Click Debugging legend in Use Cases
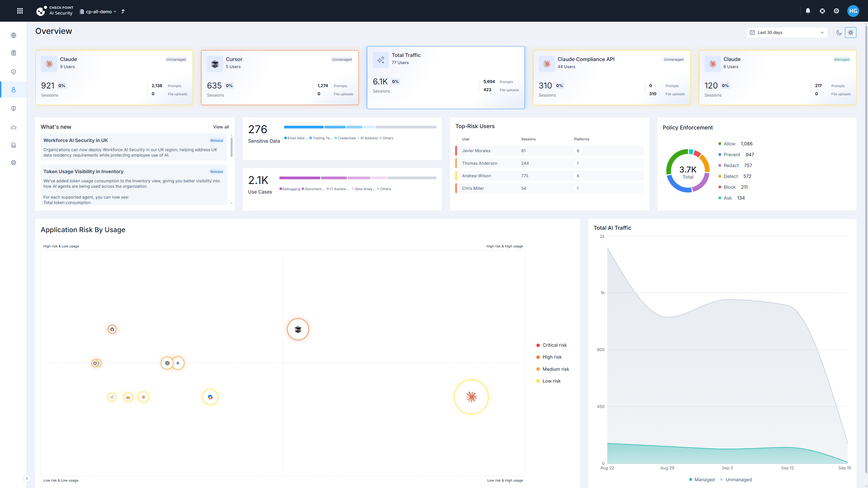868x488 pixels. pyautogui.click(x=290, y=189)
